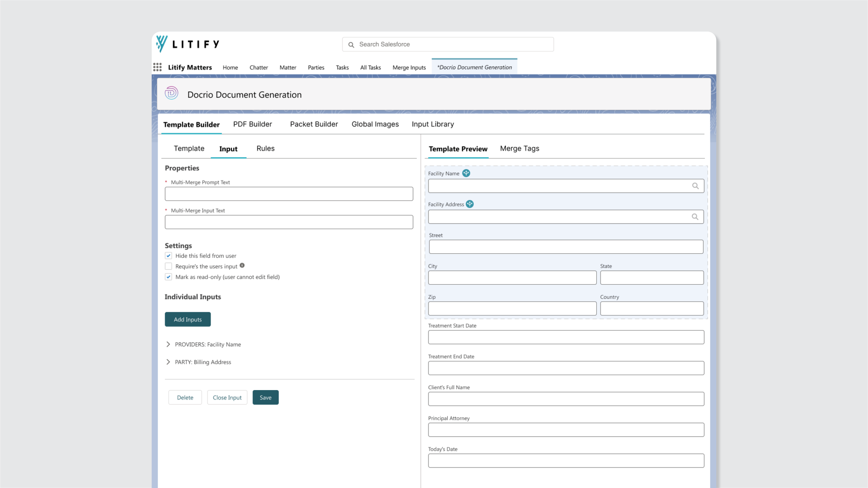Viewport: 868px width, 488px height.
Task: Switch to the Template Builder tab
Action: (x=191, y=125)
